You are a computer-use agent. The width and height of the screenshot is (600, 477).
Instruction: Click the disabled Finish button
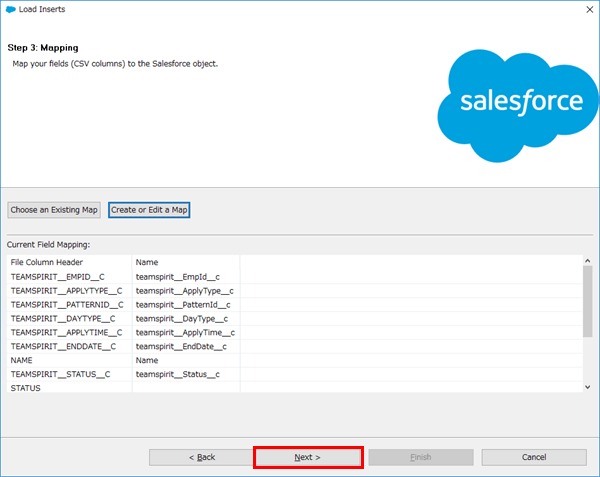pos(421,457)
